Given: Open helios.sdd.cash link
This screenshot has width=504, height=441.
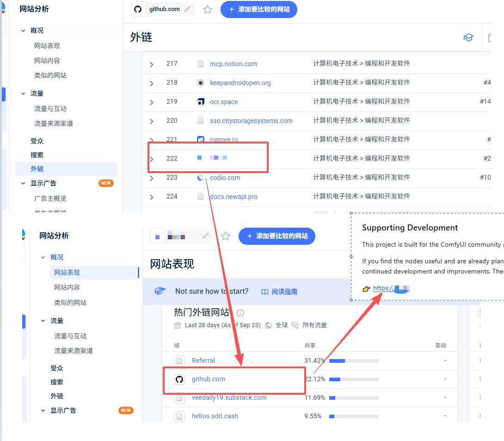Looking at the screenshot, I should pyautogui.click(x=215, y=416).
